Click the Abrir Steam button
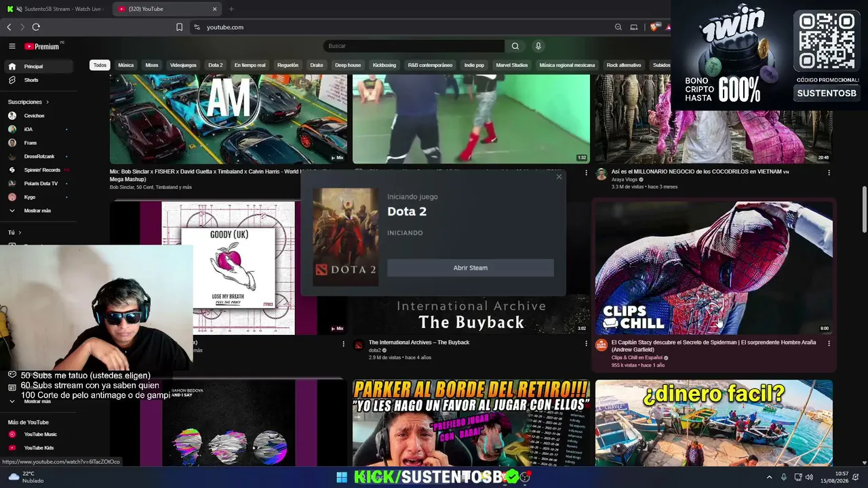 471,268
